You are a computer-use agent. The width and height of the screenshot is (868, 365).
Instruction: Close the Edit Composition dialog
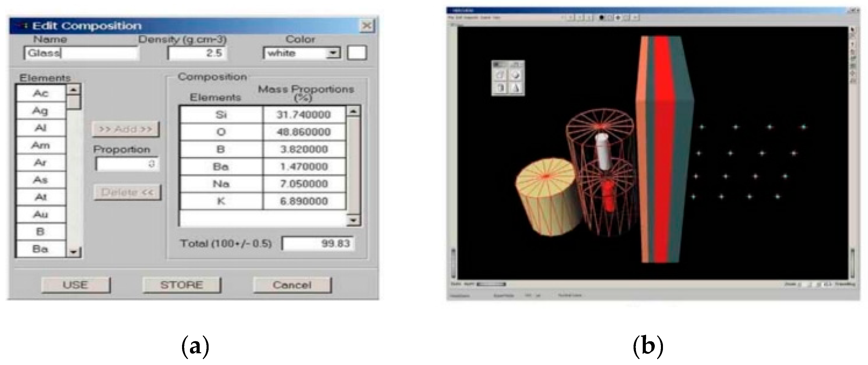pyautogui.click(x=367, y=26)
